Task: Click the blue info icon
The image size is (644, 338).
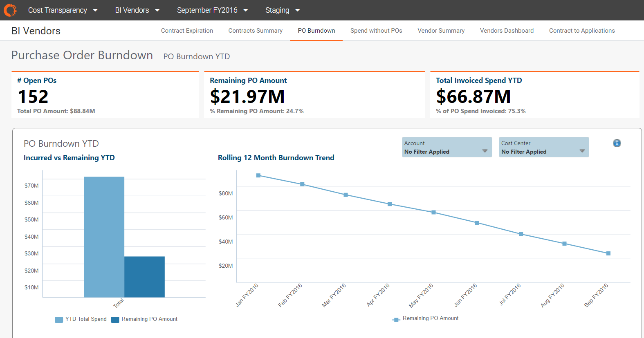Action: [617, 143]
